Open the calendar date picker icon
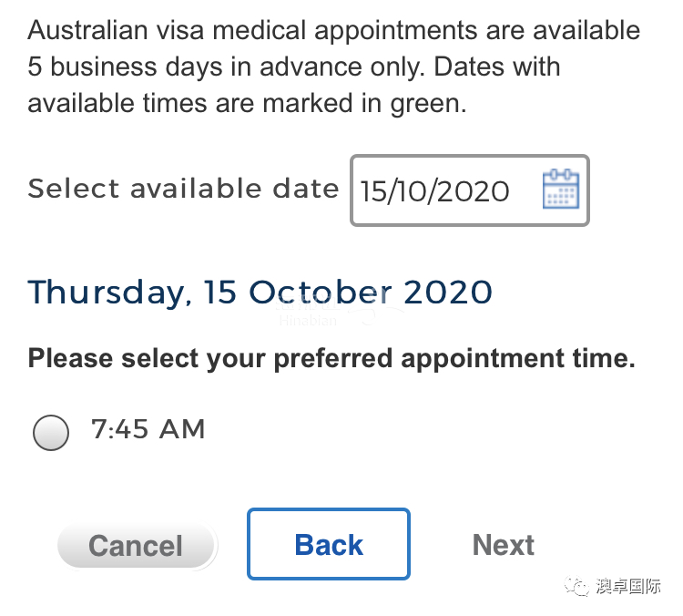The width and height of the screenshot is (683, 616). pyautogui.click(x=561, y=190)
